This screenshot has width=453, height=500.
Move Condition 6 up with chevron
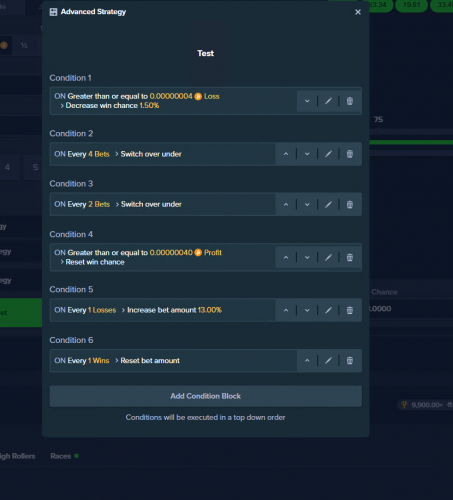[307, 360]
